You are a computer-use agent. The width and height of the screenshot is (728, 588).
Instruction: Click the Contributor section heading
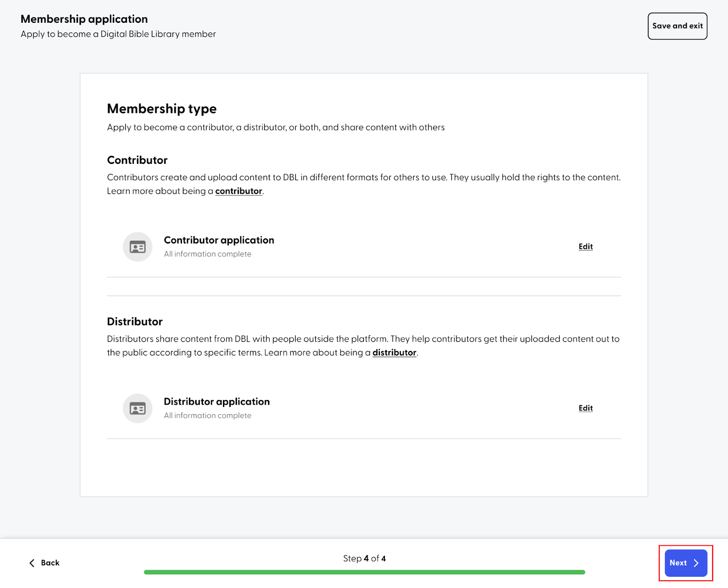tap(137, 160)
